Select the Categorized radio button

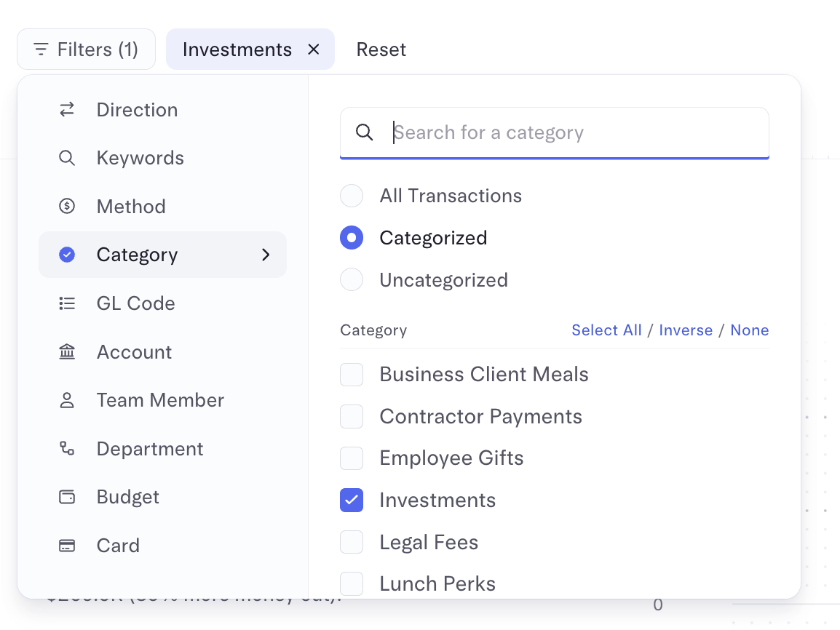[352, 238]
